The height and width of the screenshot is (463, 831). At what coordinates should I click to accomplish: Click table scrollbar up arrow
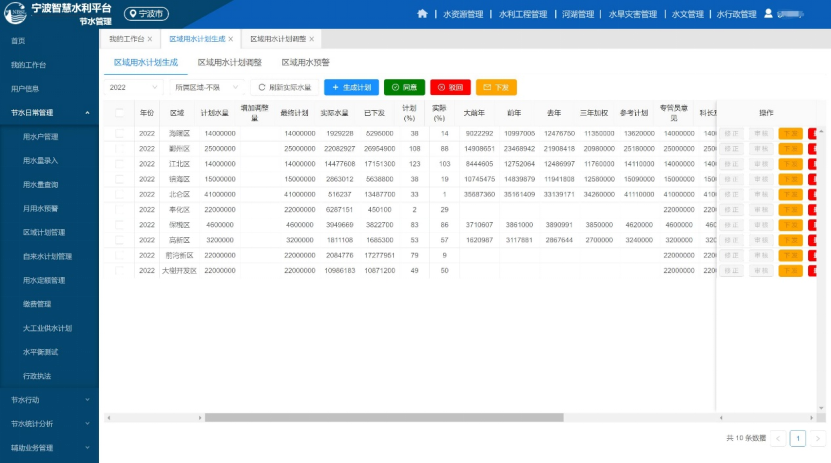coord(821,131)
